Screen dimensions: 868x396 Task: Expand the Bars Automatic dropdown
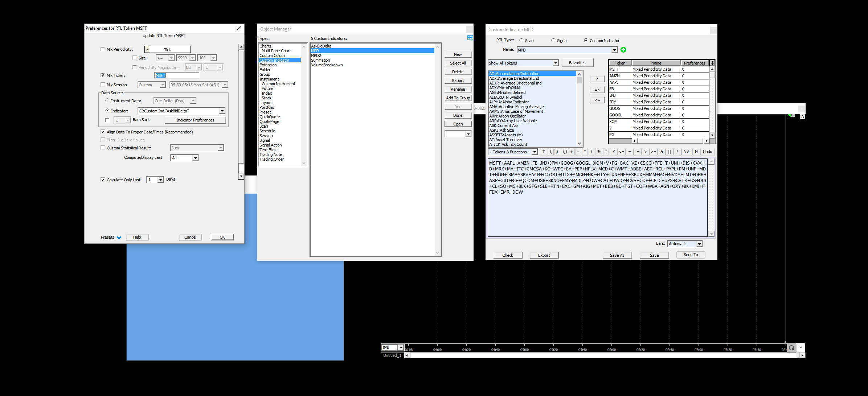699,244
